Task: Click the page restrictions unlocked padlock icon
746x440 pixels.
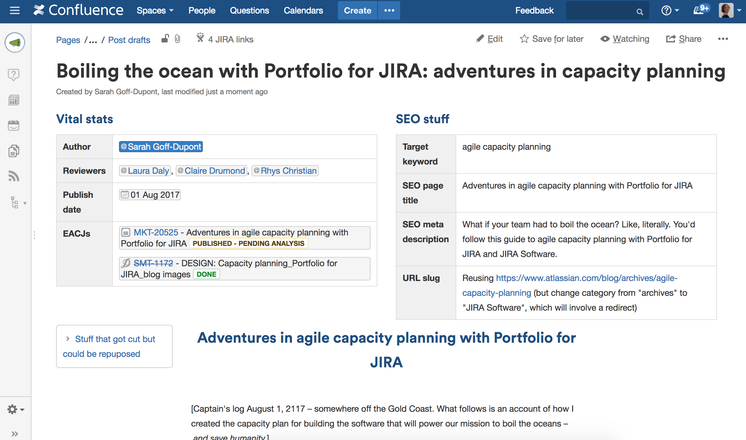Action: [x=165, y=39]
